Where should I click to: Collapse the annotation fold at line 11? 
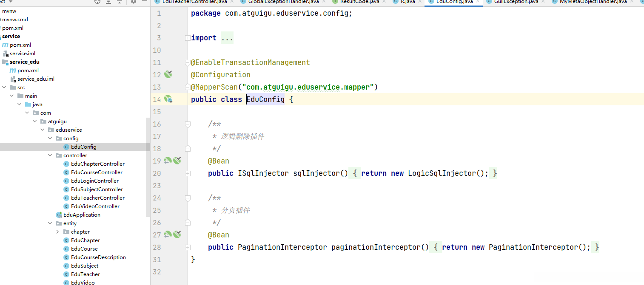(x=188, y=63)
